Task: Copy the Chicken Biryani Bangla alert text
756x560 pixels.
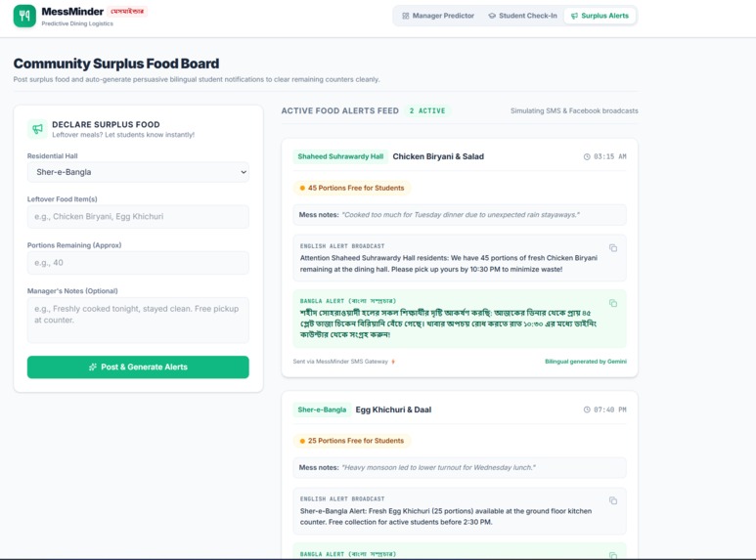Action: click(x=613, y=303)
